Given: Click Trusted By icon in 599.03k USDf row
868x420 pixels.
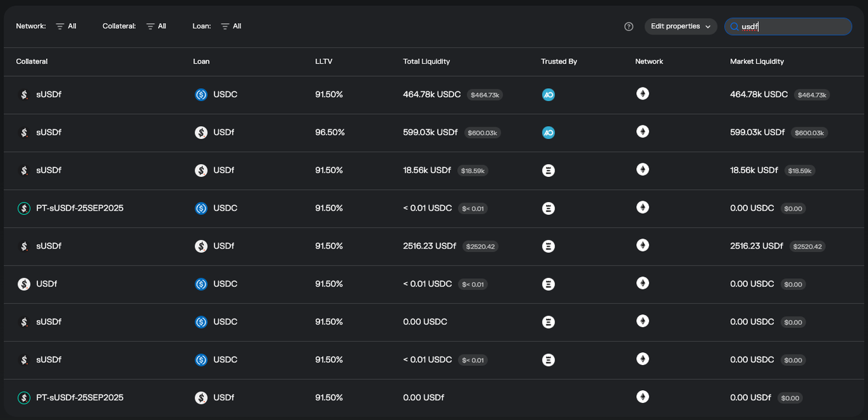Looking at the screenshot, I should click(549, 133).
